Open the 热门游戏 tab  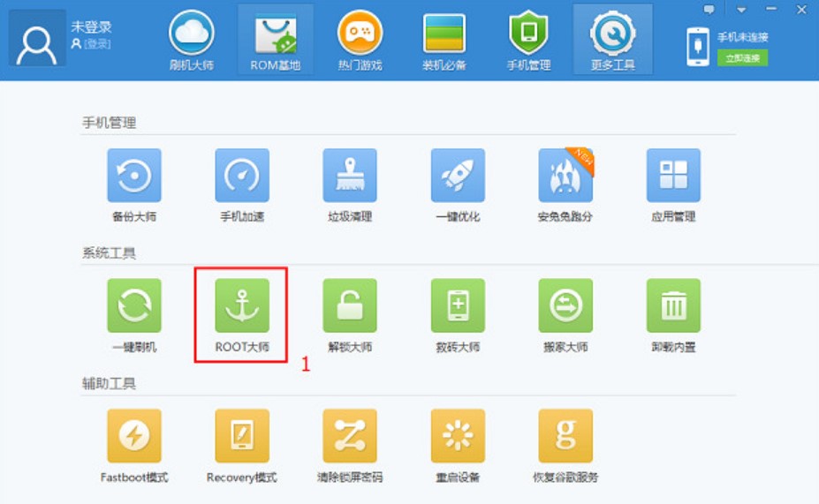click(x=360, y=41)
